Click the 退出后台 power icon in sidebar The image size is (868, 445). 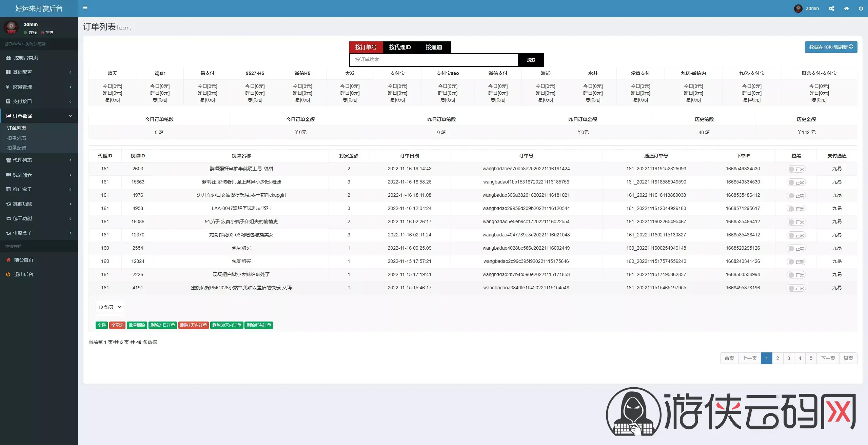click(x=8, y=274)
